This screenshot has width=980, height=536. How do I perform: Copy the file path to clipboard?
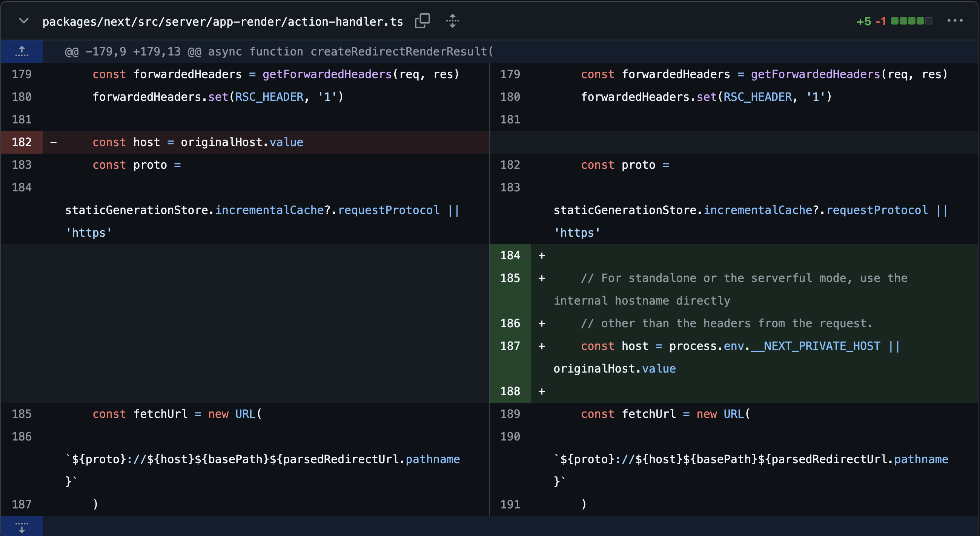(422, 21)
